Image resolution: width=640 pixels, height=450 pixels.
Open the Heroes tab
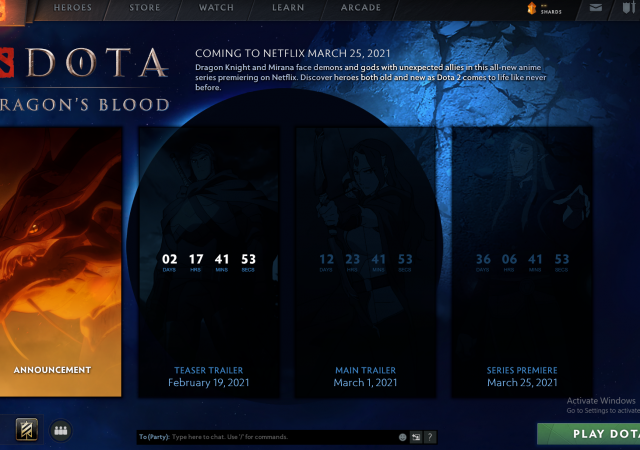click(x=71, y=8)
